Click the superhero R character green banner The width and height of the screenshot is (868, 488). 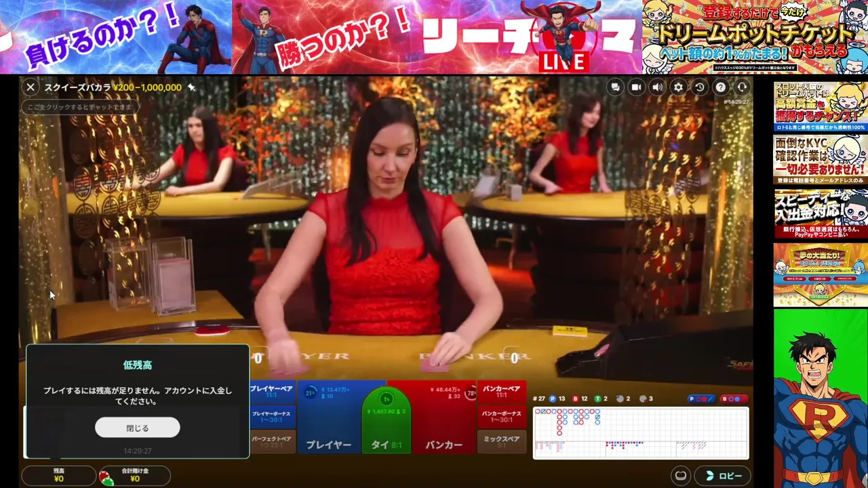pyautogui.click(x=821, y=399)
